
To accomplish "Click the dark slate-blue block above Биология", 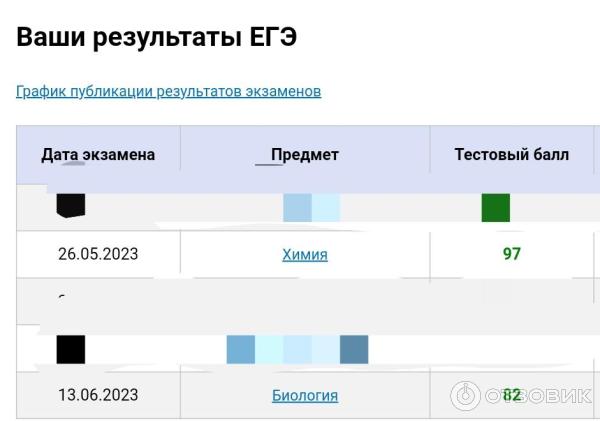I will pos(354,349).
